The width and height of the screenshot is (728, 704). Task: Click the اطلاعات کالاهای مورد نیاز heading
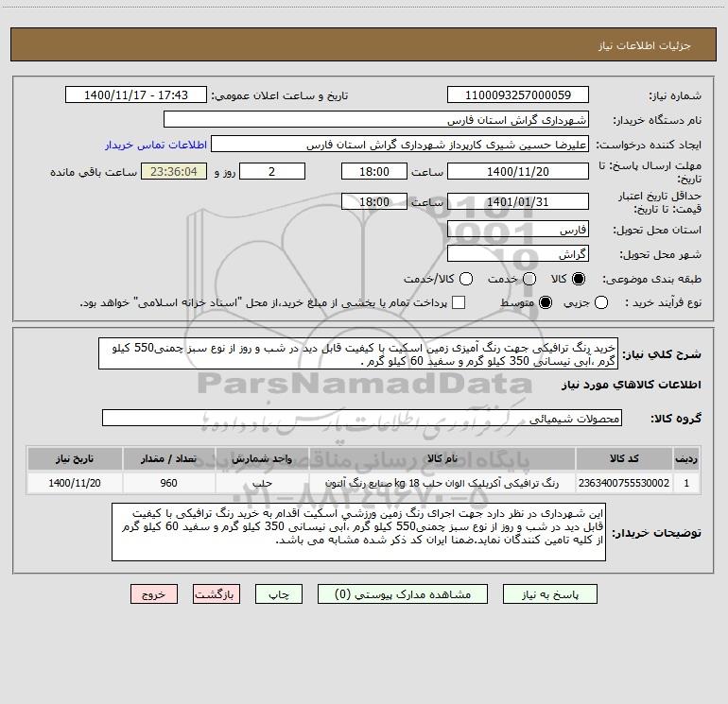pyautogui.click(x=632, y=385)
